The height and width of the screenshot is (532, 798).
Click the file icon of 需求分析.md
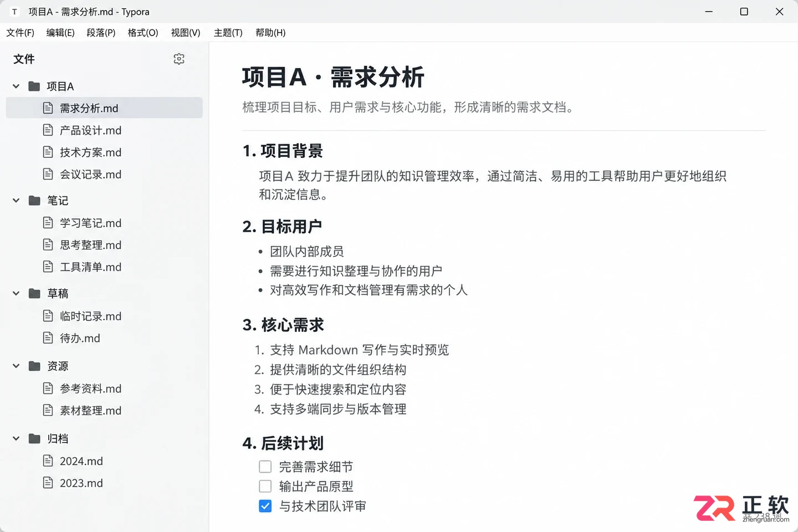[x=48, y=108]
